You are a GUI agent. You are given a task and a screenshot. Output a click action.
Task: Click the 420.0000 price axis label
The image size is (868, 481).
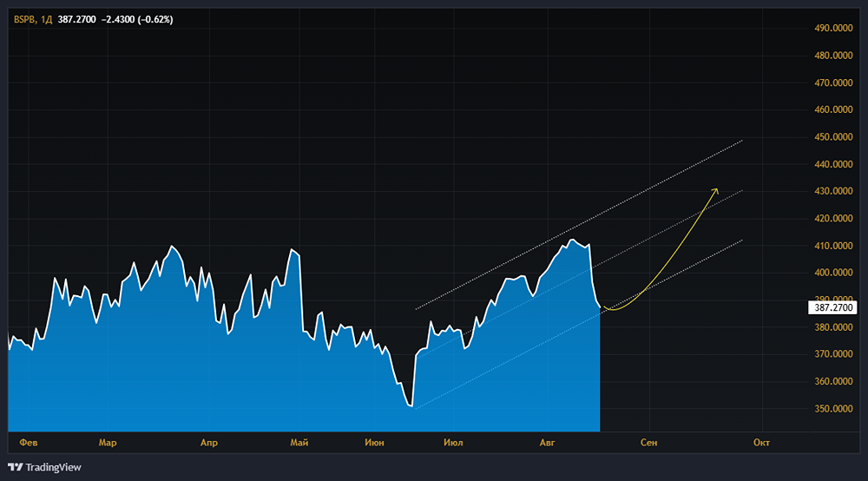833,219
